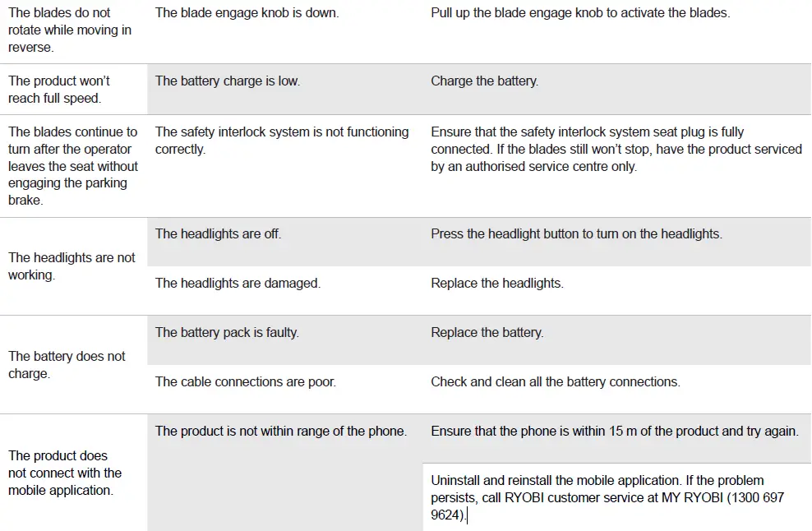
Task: Select "product is not within range of the phone"
Action: pos(280,431)
